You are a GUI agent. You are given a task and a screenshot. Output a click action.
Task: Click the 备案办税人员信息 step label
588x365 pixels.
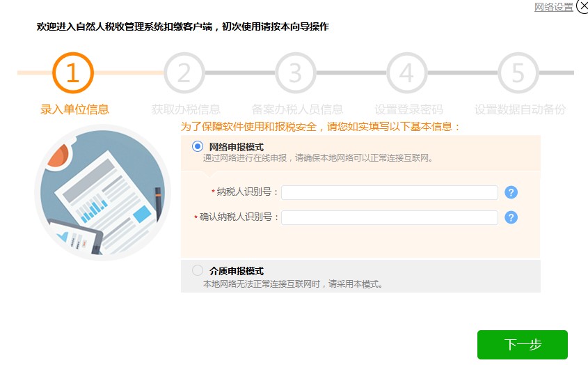coord(297,109)
